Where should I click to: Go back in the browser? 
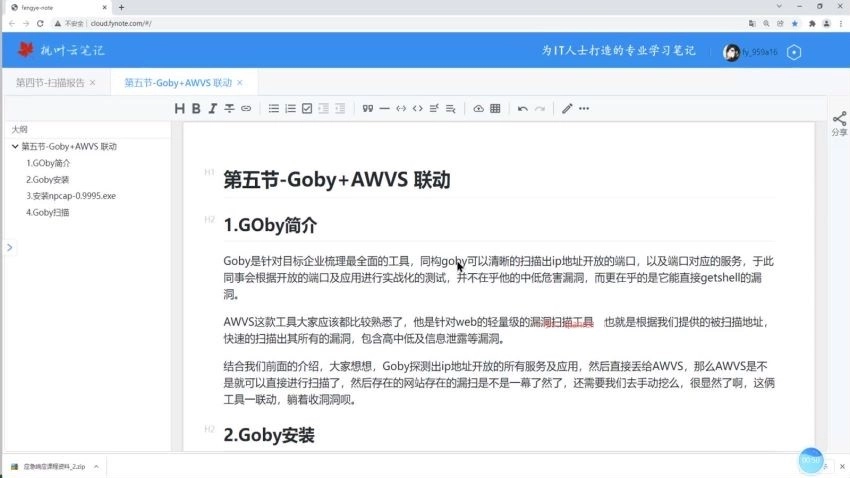12,23
